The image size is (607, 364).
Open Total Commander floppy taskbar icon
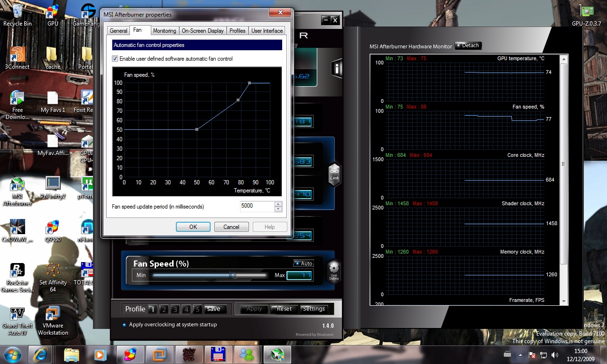pyautogui.click(x=218, y=354)
